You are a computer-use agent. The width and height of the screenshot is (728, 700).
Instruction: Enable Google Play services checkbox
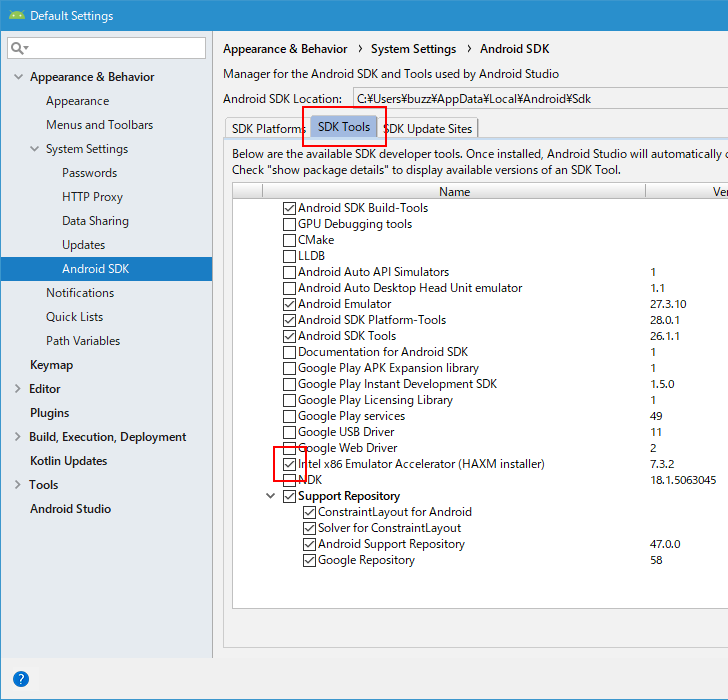click(289, 416)
